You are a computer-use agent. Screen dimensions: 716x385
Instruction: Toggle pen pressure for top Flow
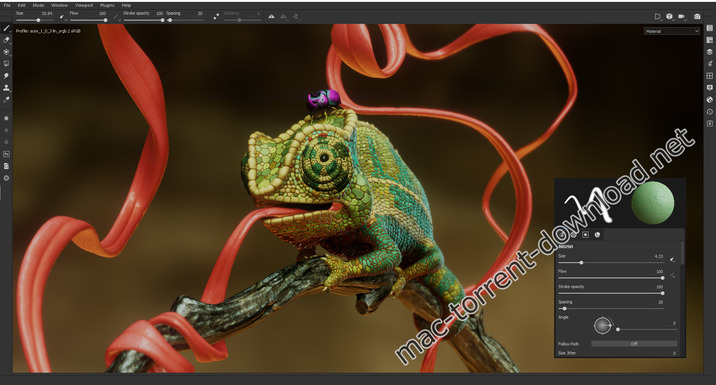coord(116,16)
